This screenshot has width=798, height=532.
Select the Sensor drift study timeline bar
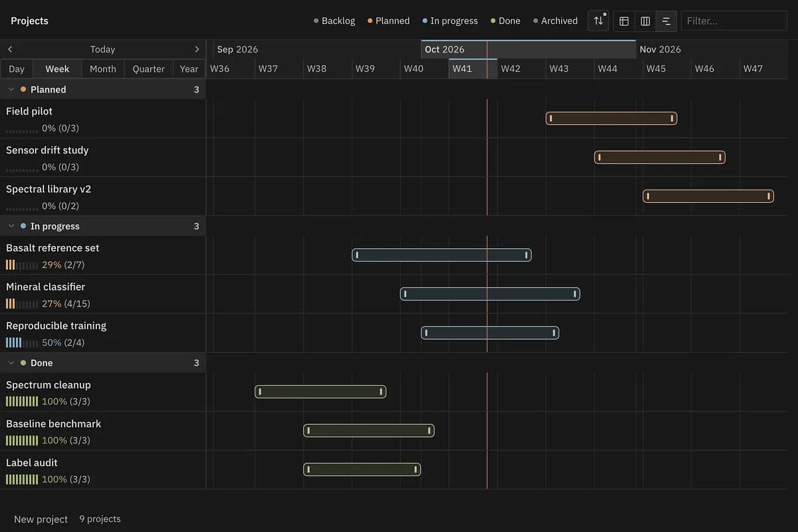pos(660,158)
